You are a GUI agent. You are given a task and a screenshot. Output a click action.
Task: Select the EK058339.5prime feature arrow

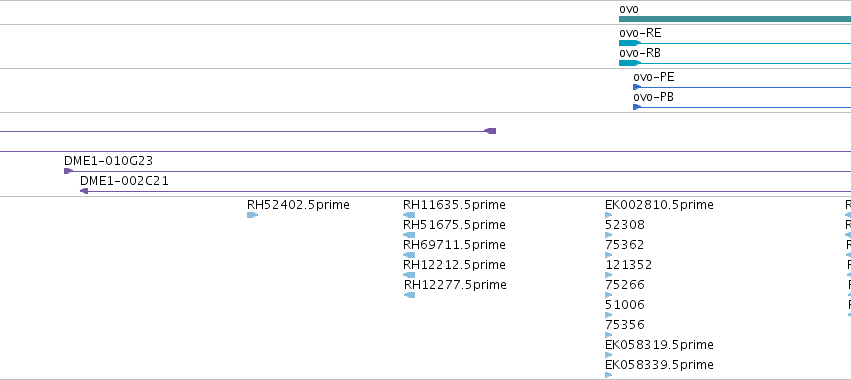608,375
